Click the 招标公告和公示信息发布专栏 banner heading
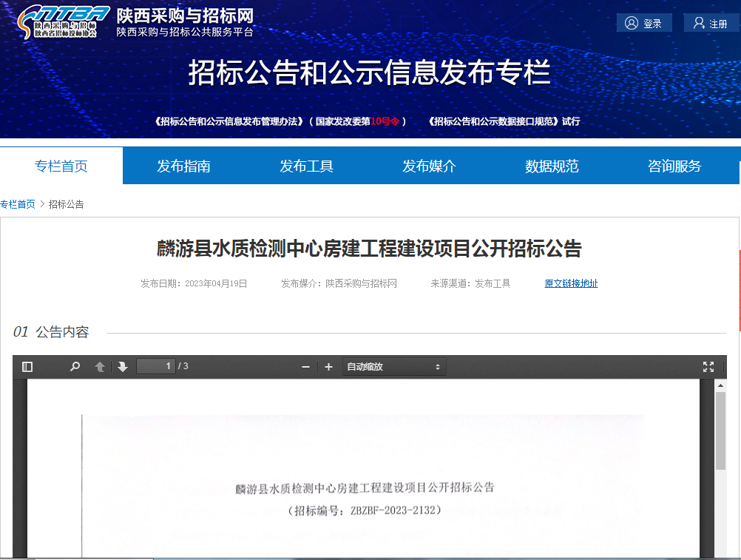The height and width of the screenshot is (560, 741). (x=369, y=72)
